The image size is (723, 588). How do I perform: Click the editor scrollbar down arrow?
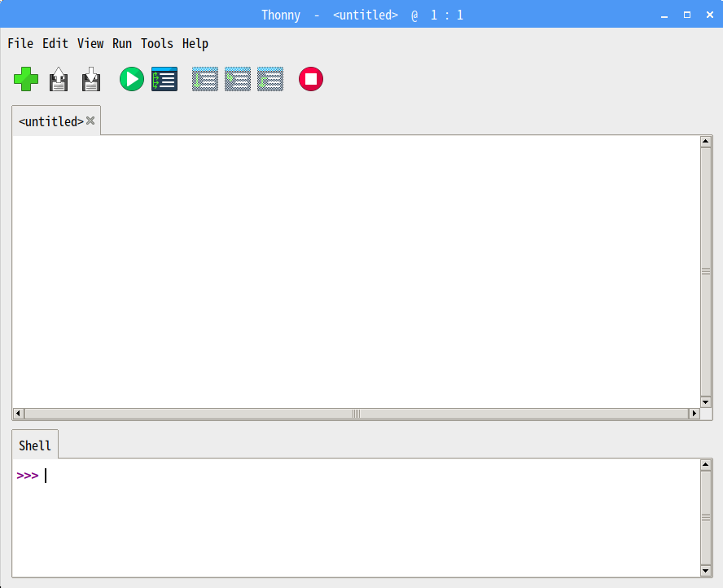pyautogui.click(x=705, y=402)
